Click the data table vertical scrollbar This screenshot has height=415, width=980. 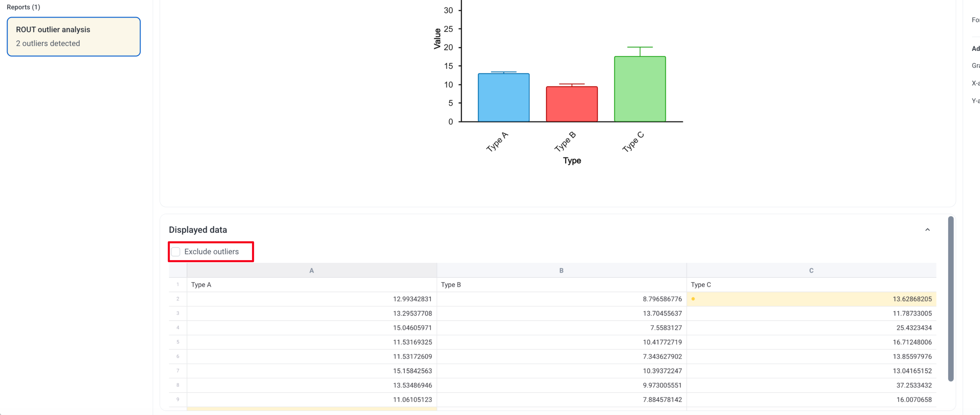click(950, 298)
